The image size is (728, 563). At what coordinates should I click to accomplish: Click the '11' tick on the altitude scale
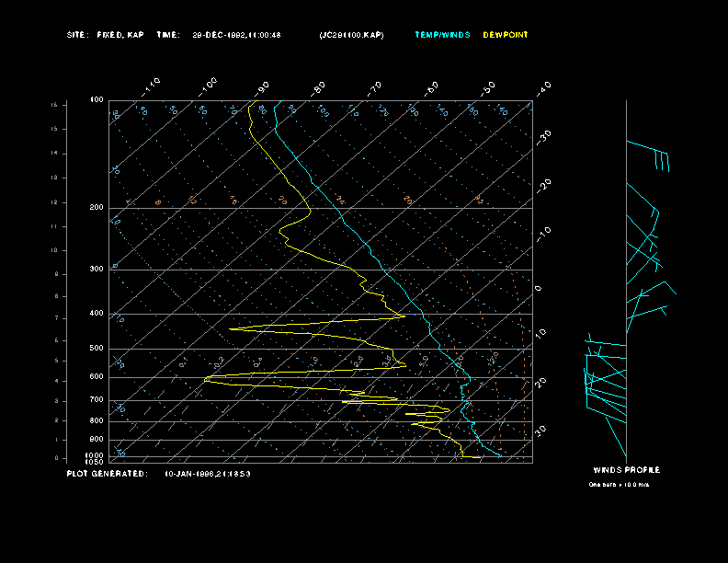point(55,226)
